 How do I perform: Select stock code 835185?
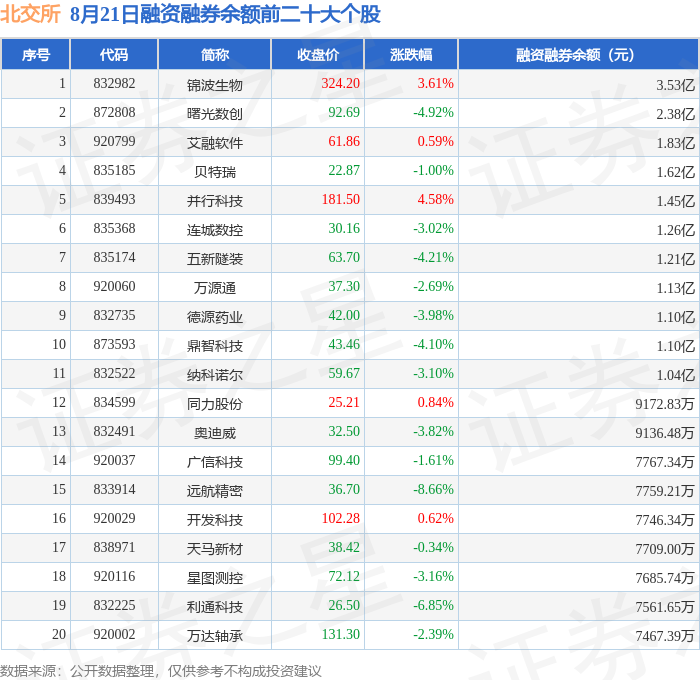[114, 171]
